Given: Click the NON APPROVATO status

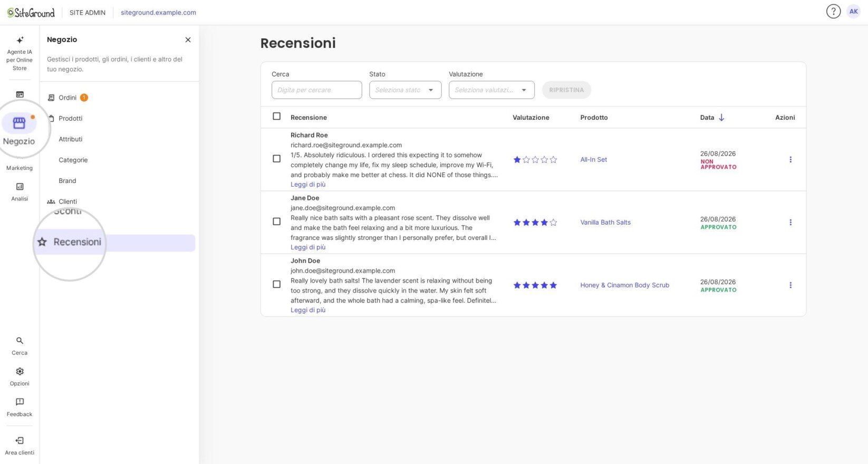Looking at the screenshot, I should click(718, 165).
